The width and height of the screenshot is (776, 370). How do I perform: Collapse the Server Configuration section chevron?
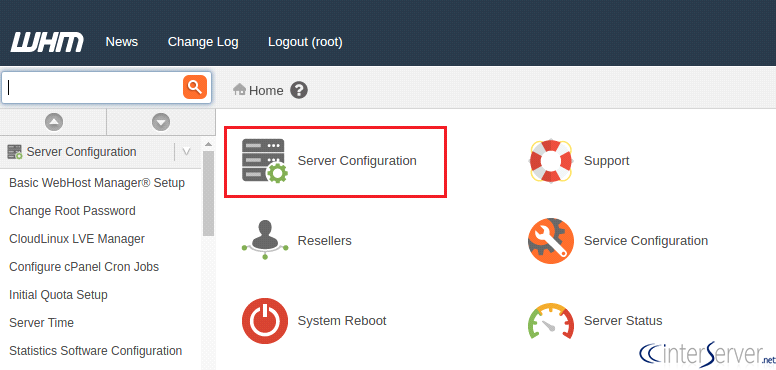(187, 152)
